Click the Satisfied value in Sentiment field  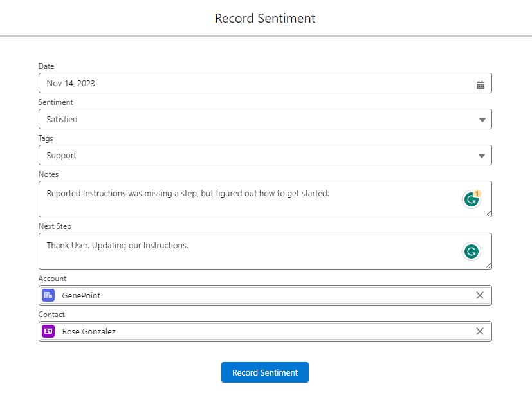click(x=62, y=120)
